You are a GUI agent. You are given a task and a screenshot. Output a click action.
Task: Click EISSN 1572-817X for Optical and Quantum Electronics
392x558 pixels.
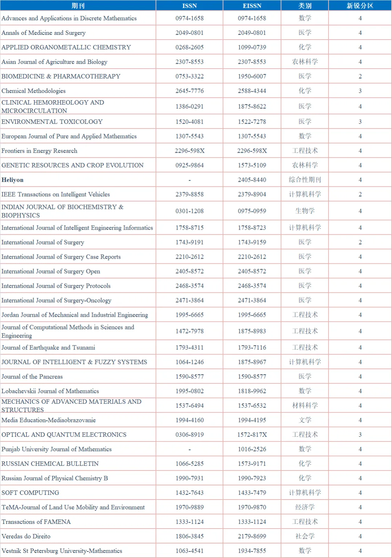[252, 434]
